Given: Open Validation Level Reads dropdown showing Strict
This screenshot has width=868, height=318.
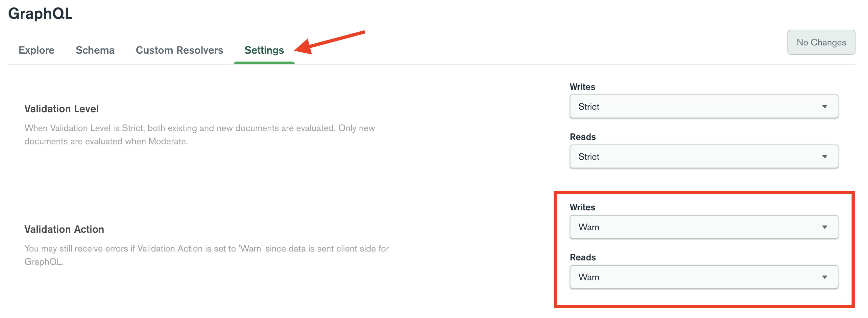Looking at the screenshot, I should point(704,156).
